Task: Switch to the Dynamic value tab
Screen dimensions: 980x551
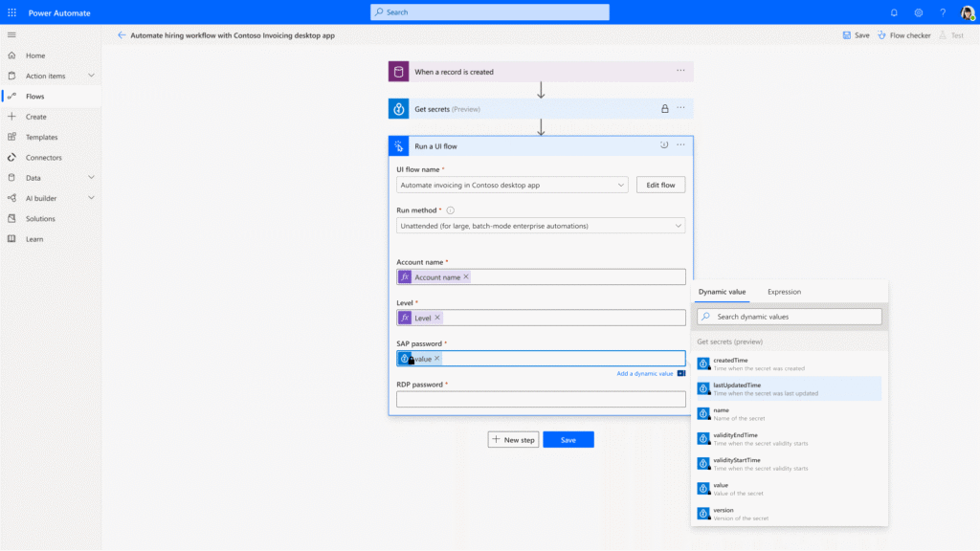Action: point(722,292)
